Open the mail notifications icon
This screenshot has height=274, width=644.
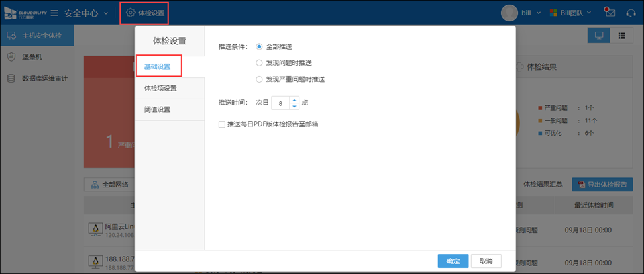click(x=610, y=12)
